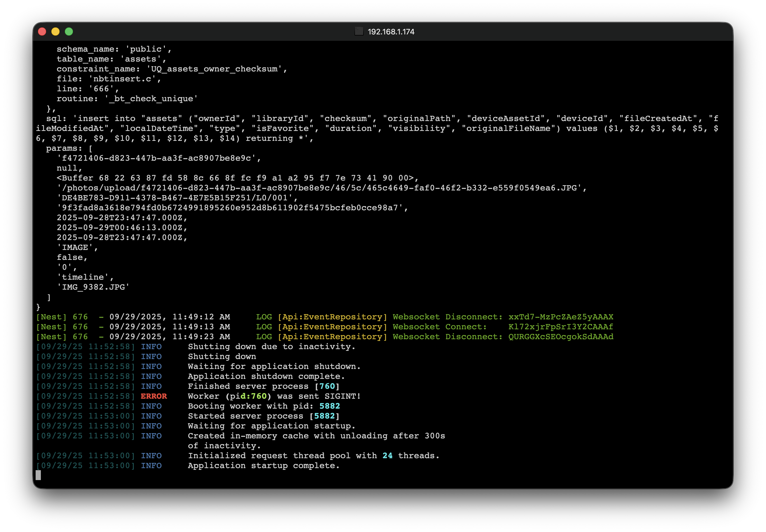Click the terminal proxy icon in title bar

click(359, 32)
